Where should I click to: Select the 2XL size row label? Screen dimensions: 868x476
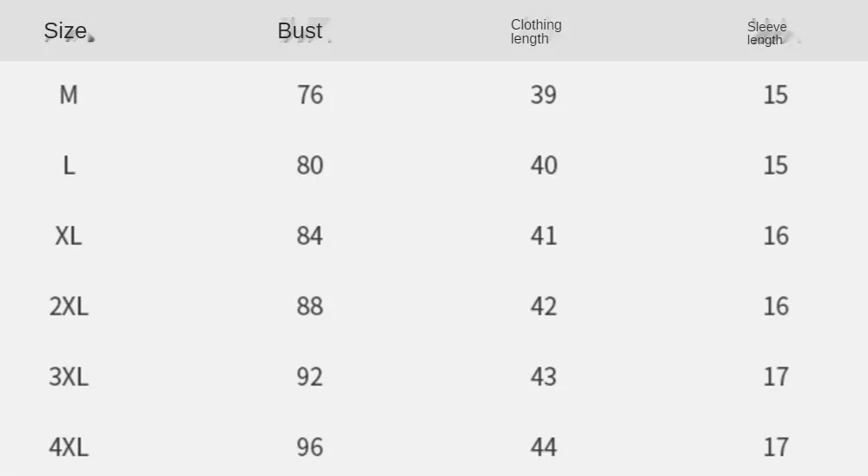69,306
